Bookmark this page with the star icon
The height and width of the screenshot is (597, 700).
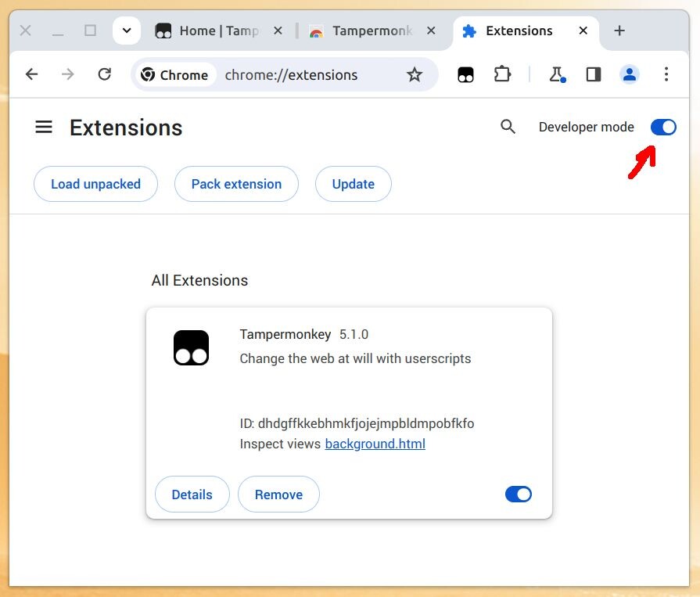pos(415,74)
